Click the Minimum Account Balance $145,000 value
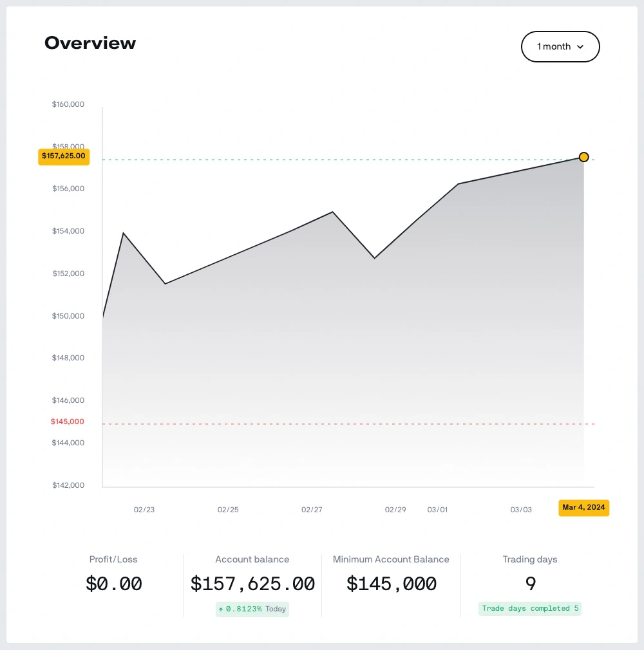The width and height of the screenshot is (644, 650). [x=391, y=584]
